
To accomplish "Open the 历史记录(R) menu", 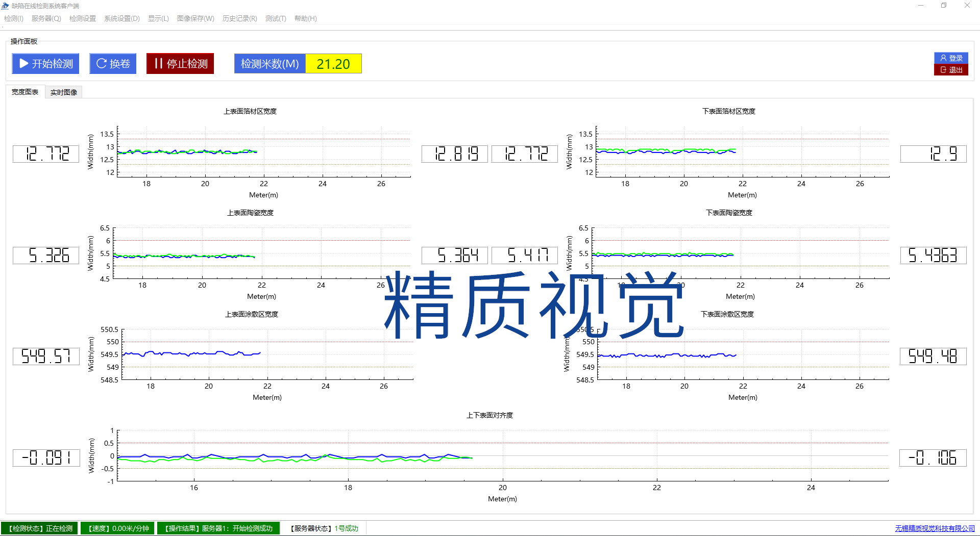I will [239, 18].
